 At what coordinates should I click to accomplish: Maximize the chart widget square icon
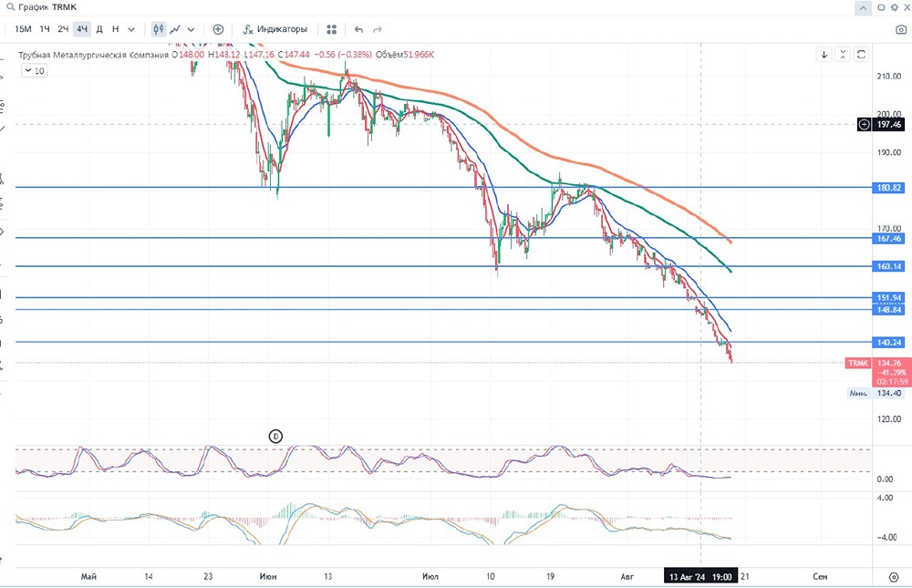coord(881,7)
